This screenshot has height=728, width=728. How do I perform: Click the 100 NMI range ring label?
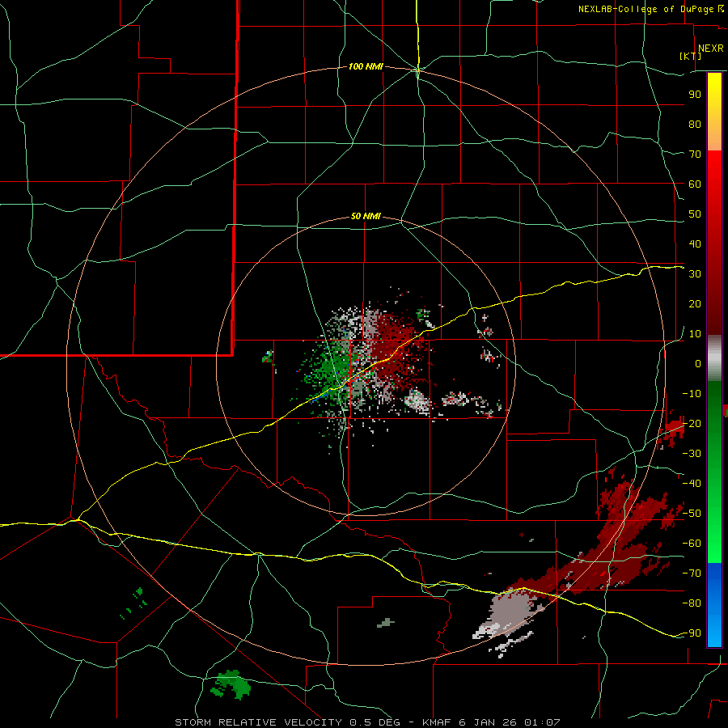[x=366, y=66]
